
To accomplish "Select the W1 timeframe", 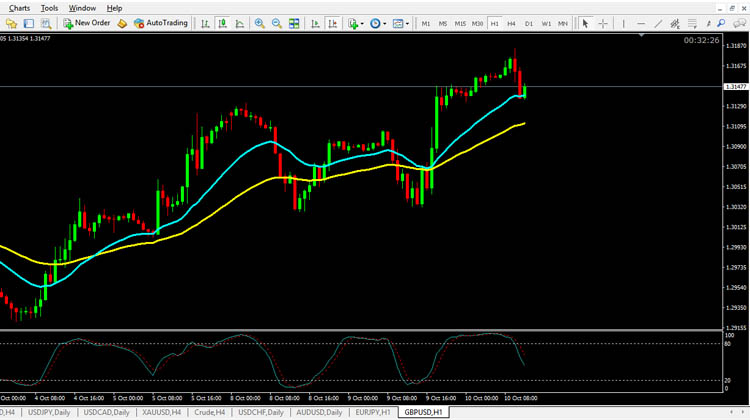I will 546,23.
